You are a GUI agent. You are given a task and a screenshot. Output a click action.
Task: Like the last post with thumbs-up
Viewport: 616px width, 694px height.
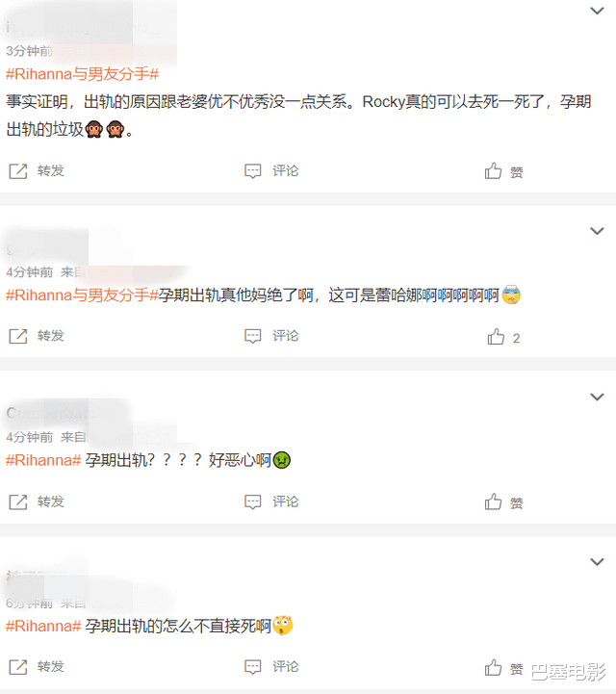tap(493, 667)
